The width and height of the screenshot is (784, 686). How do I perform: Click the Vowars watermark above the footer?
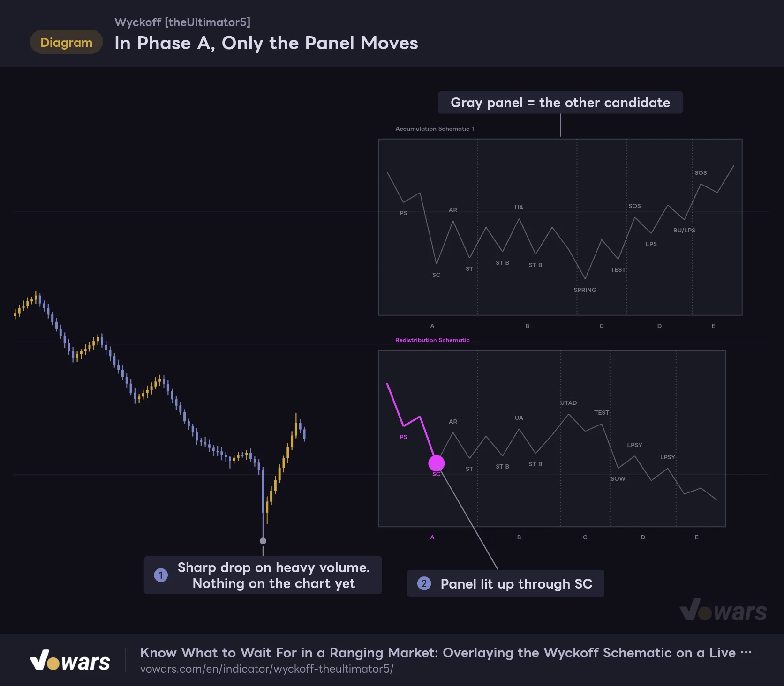[723, 610]
